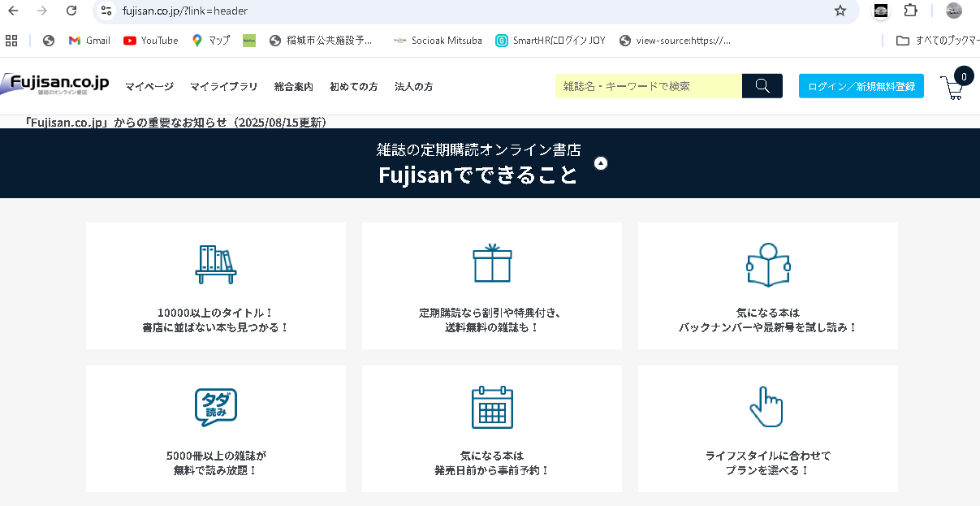Open the マイライブラリ menu
This screenshot has width=980, height=506.
pos(224,87)
